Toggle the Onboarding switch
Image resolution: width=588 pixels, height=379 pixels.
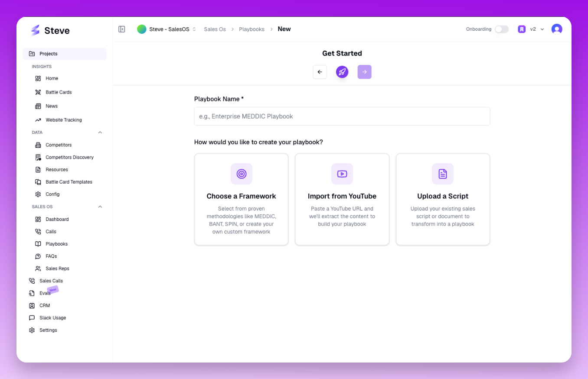(x=502, y=29)
